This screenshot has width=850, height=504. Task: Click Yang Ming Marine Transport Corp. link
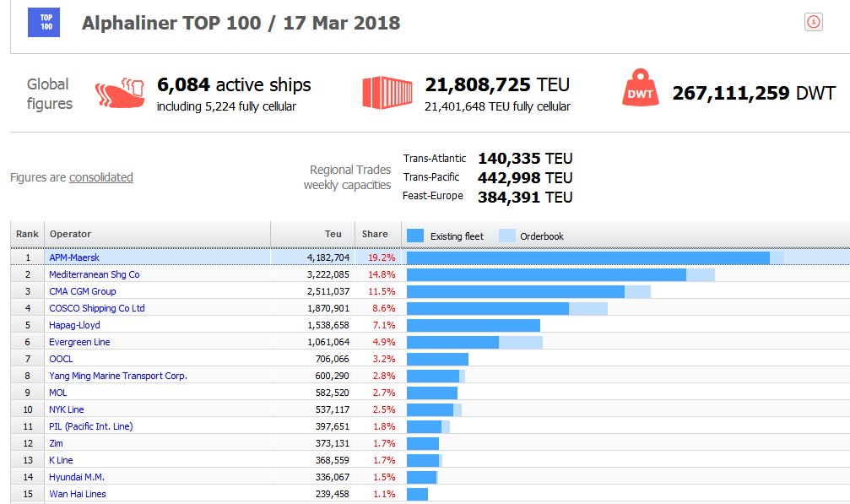coord(118,376)
